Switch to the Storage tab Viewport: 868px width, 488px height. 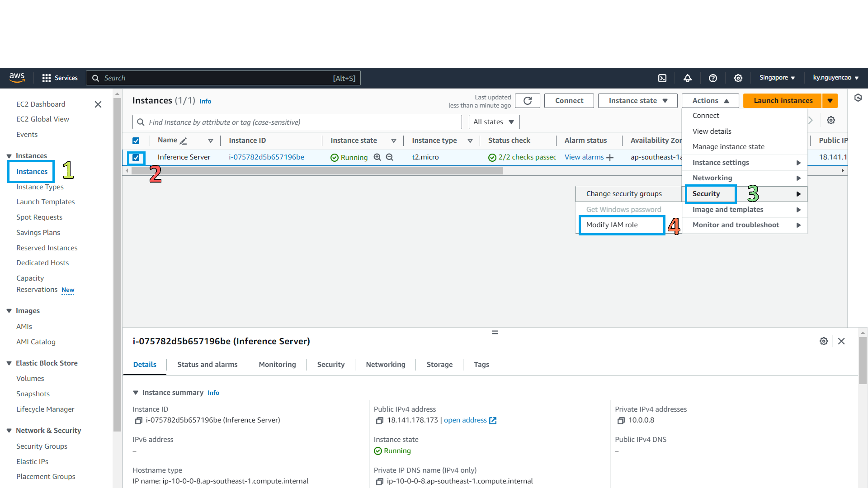[x=439, y=365]
